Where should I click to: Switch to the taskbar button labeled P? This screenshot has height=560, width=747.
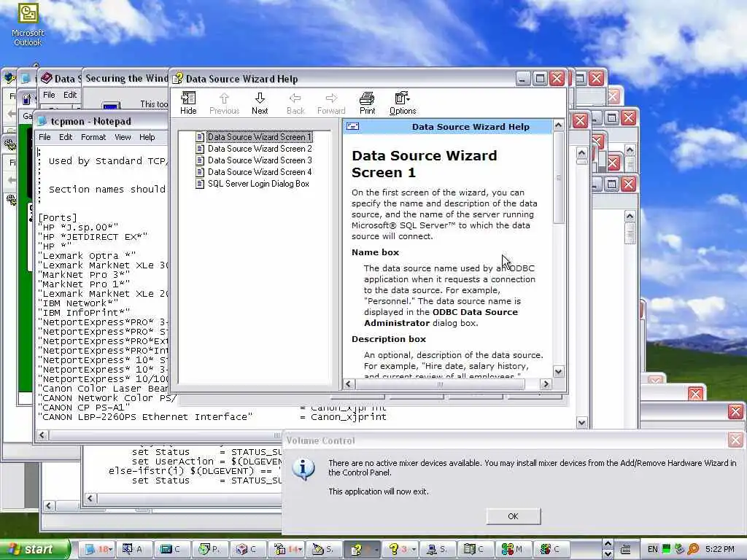point(211,550)
